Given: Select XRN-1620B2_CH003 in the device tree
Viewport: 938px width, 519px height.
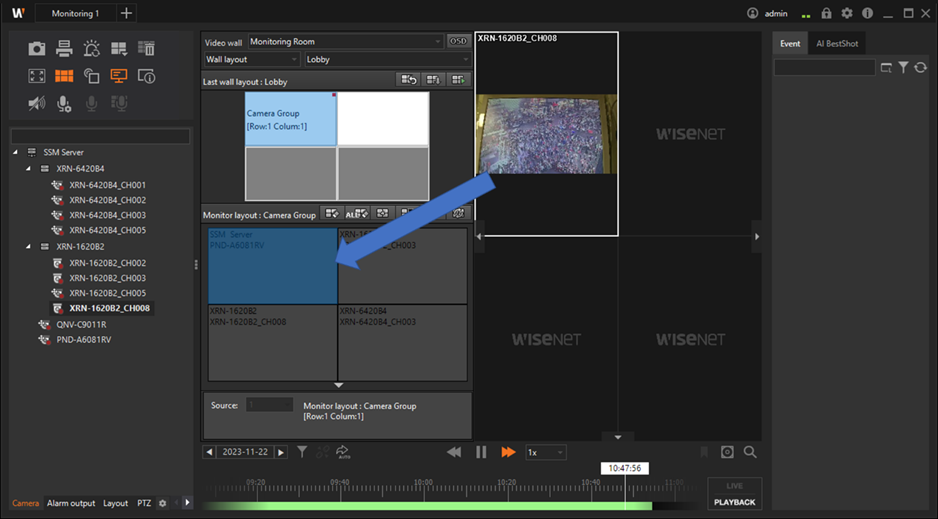Looking at the screenshot, I should coord(107,278).
